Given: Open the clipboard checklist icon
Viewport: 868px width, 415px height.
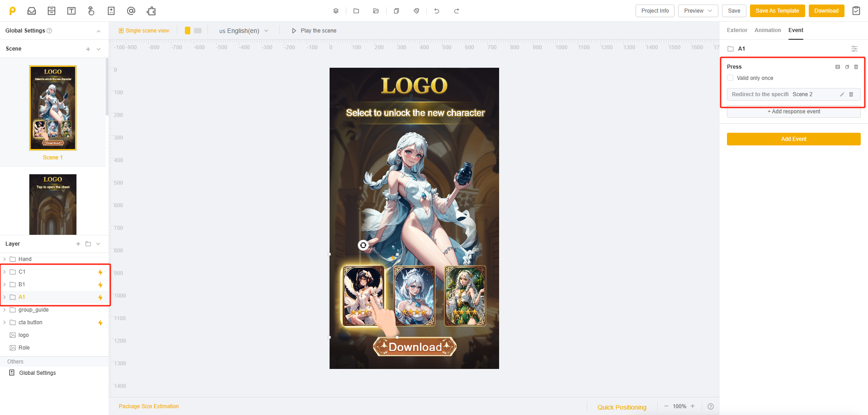Looking at the screenshot, I should point(856,11).
